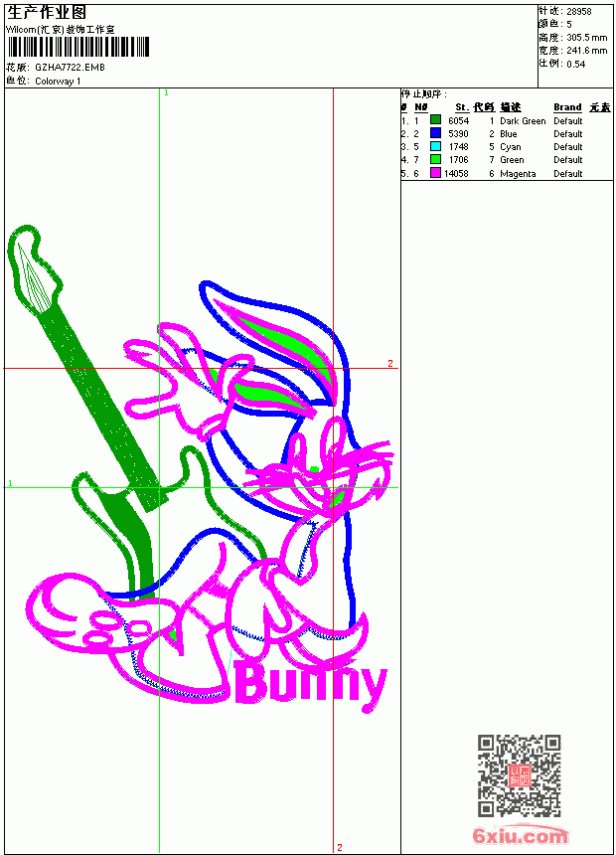Click the QR code image
The height and width of the screenshot is (855, 616).
[x=520, y=775]
